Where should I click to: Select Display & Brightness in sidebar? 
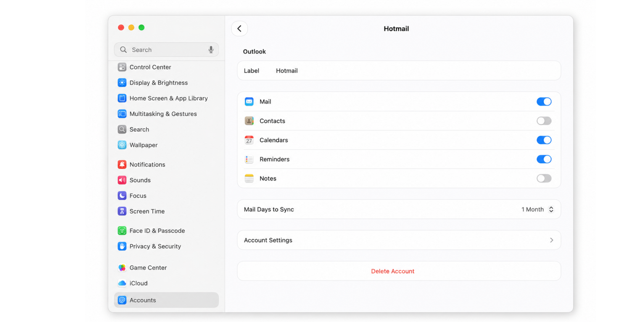tap(166, 83)
